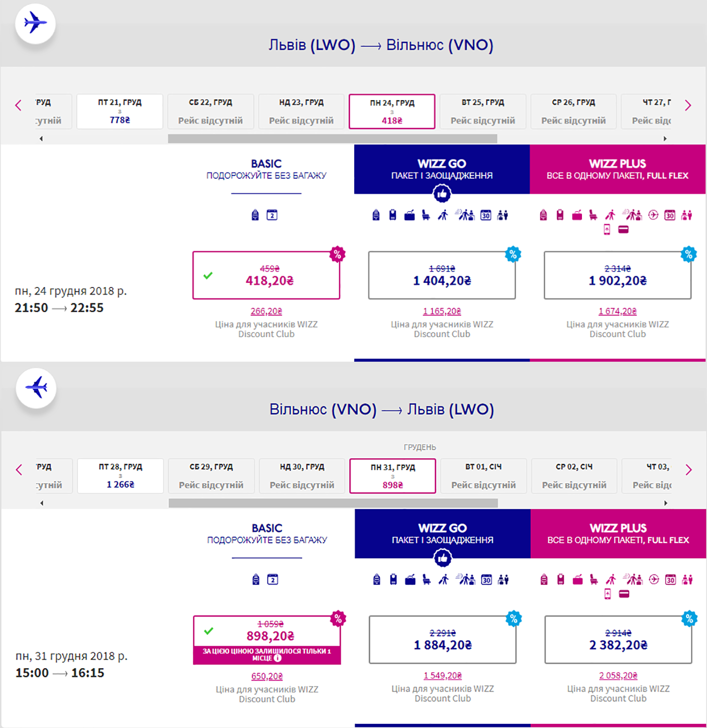This screenshot has height=728, width=707.
Task: Click the outbound flight airplane icon
Action: pos(35,23)
